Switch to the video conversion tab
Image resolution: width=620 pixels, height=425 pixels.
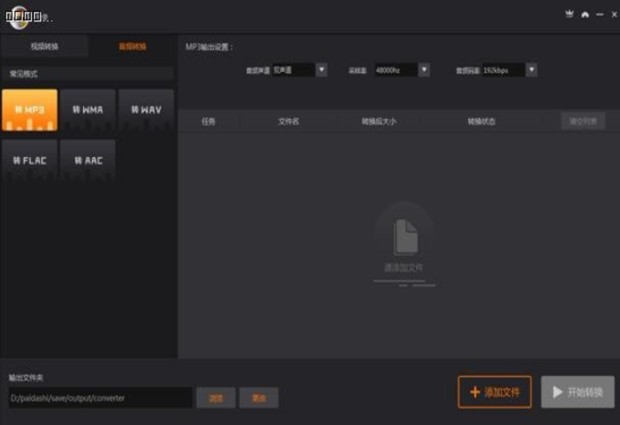click(45, 47)
